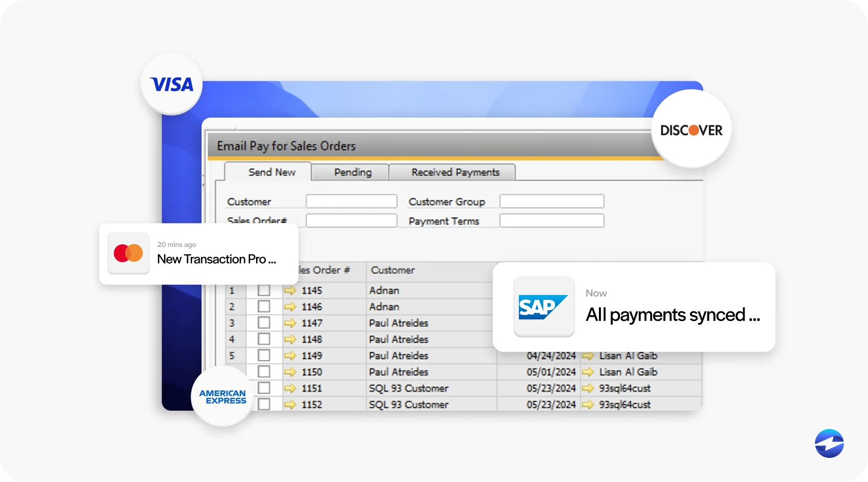Viewport: 868px width, 482px height.
Task: Open the All payments synced notification
Action: coord(634,307)
